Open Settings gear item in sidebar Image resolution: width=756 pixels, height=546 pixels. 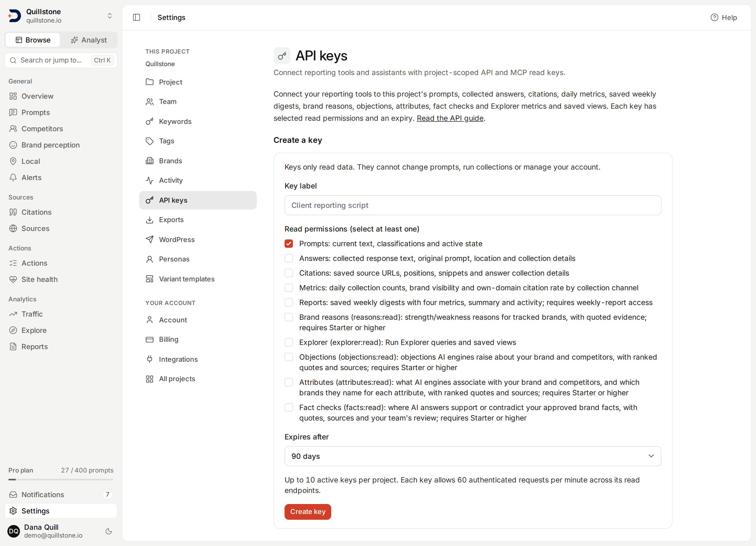[x=61, y=511]
